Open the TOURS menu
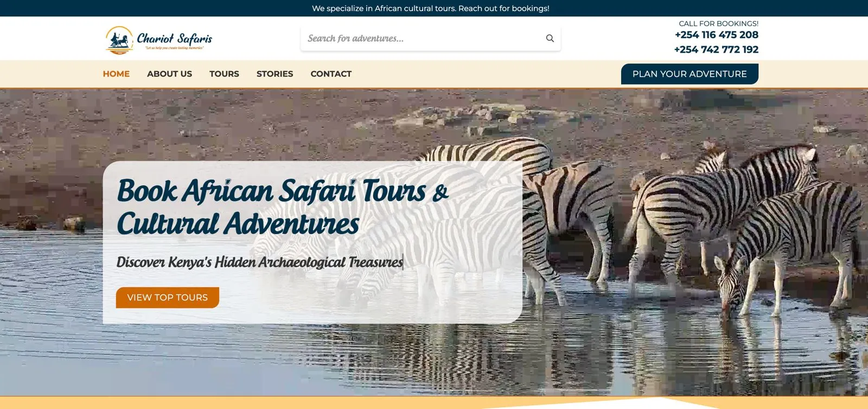This screenshot has height=409, width=868. tap(224, 74)
